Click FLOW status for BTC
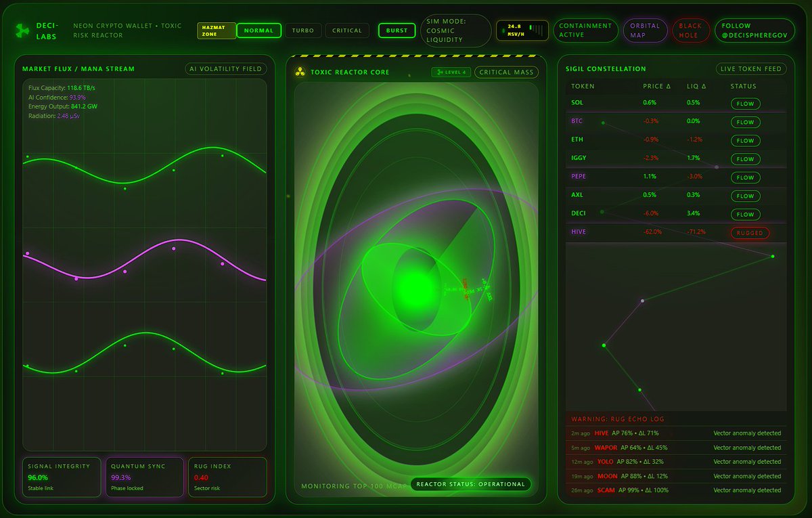Viewport: 812px width, 518px height. coord(745,123)
